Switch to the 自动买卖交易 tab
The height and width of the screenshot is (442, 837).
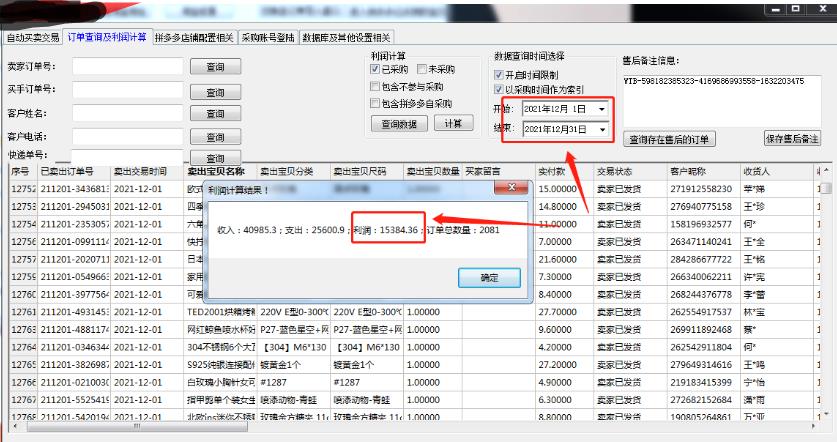[32, 38]
